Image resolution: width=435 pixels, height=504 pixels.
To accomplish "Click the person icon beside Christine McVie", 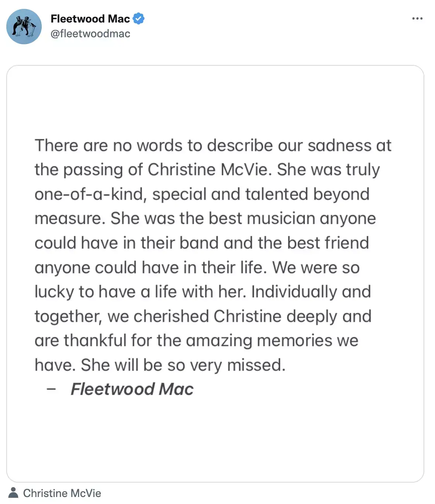I will (13, 493).
